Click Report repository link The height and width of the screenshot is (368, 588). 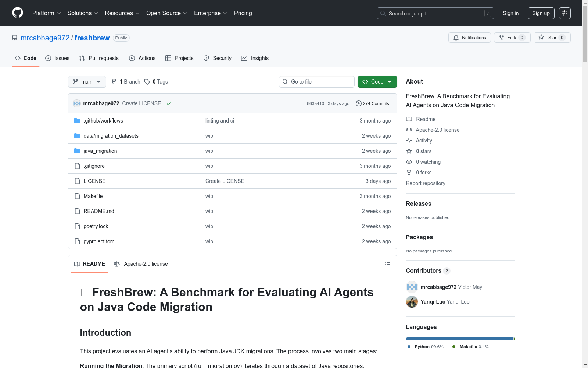pyautogui.click(x=426, y=183)
